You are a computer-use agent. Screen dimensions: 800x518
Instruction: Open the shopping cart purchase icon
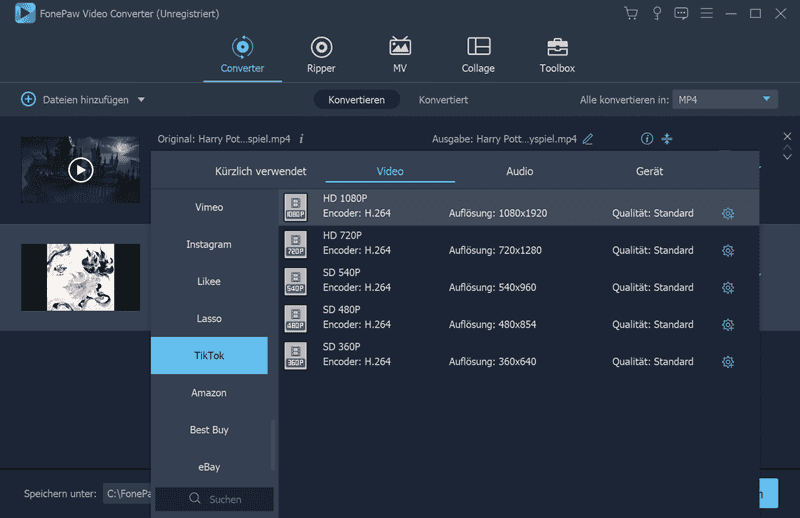631,13
